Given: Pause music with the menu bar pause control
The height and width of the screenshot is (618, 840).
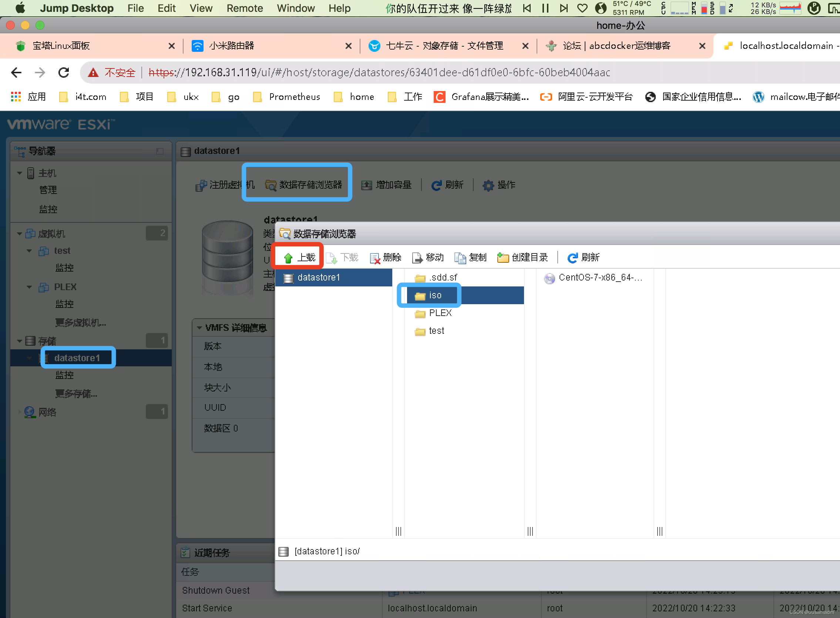Looking at the screenshot, I should pyautogui.click(x=545, y=8).
